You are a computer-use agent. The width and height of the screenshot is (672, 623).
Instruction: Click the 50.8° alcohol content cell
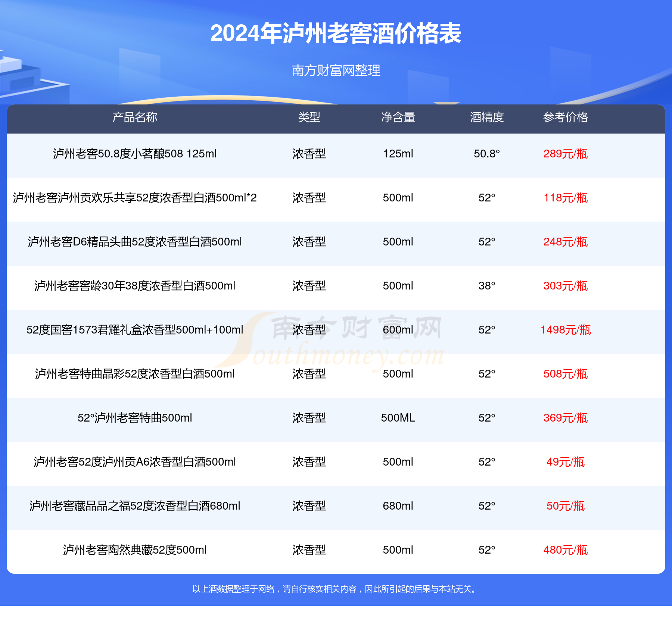click(487, 154)
